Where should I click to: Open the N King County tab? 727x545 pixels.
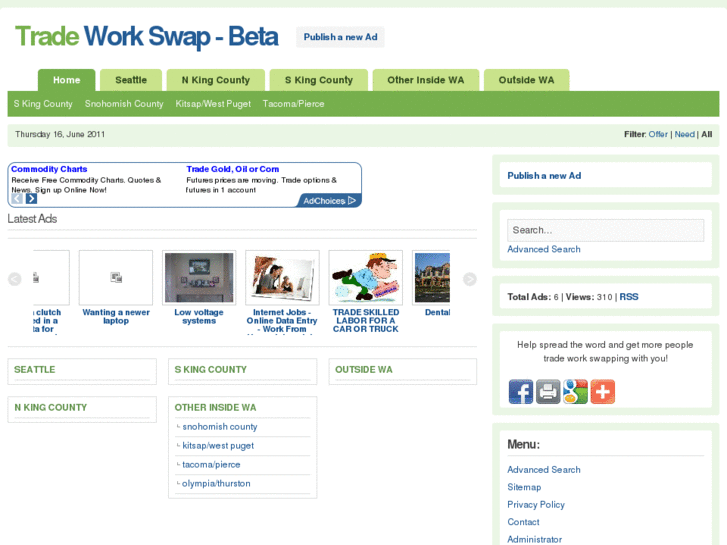216,80
